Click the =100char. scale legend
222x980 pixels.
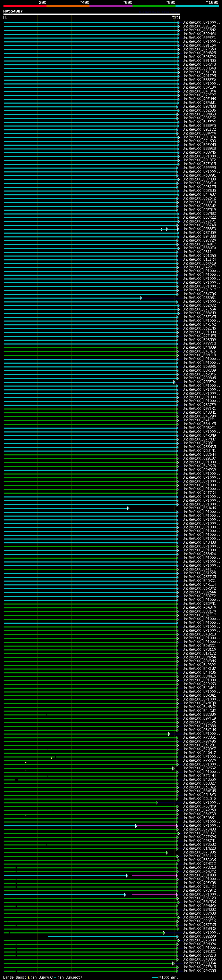tap(165, 977)
